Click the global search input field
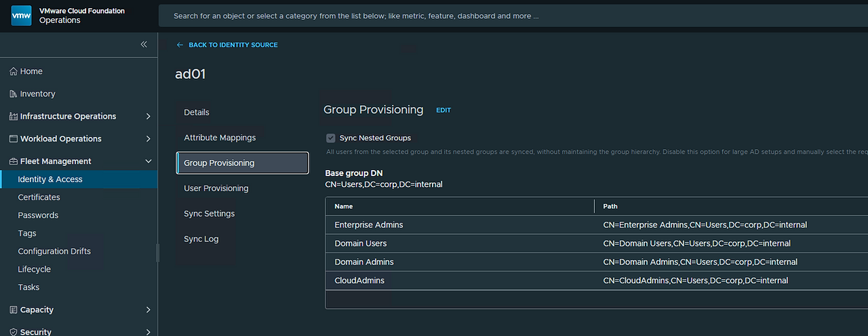868x336 pixels. click(x=513, y=16)
